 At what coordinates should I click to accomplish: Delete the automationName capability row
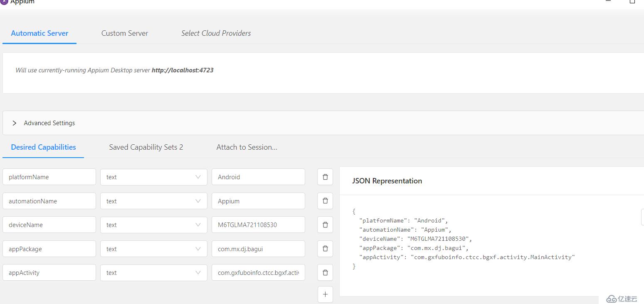[325, 201]
